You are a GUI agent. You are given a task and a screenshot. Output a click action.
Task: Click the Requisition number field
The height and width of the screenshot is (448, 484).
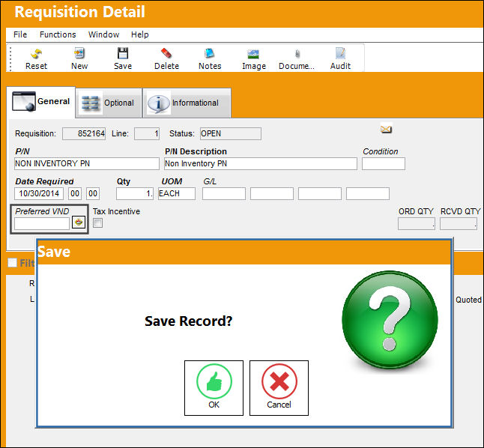tap(84, 133)
